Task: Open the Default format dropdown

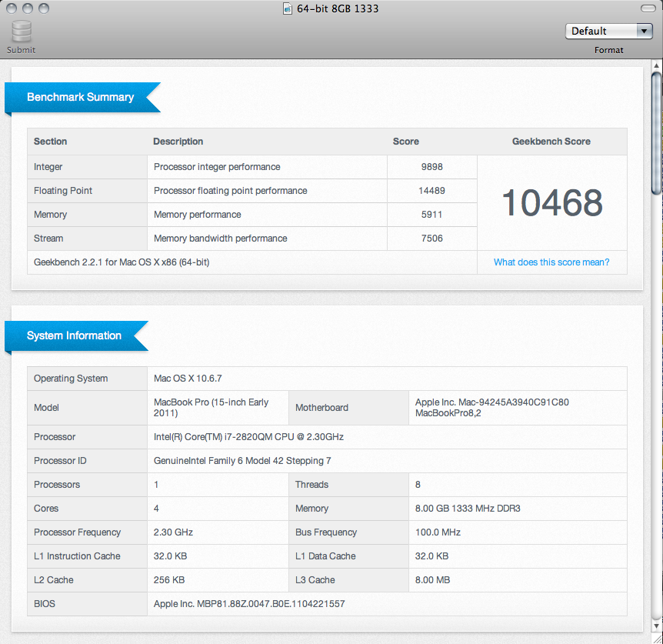Action: pos(609,31)
